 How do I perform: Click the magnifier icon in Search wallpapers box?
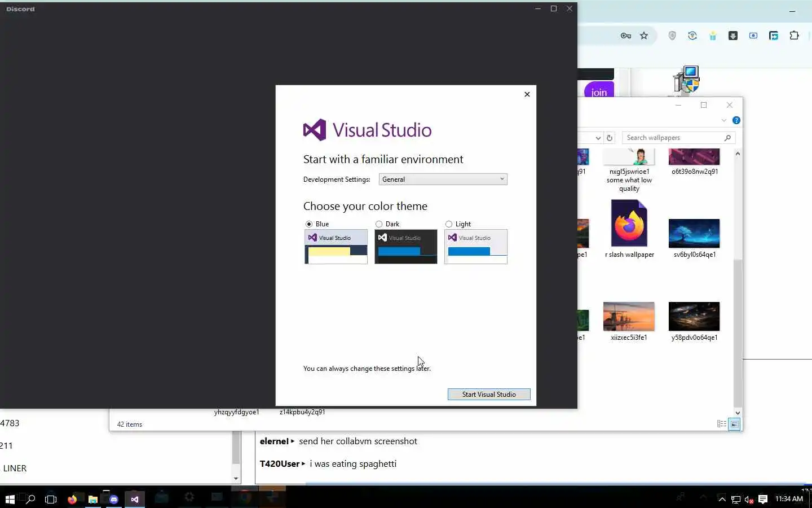click(727, 138)
